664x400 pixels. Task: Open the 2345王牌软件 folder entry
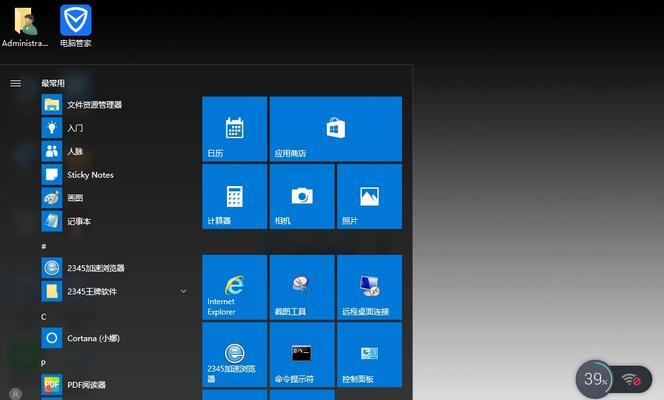point(114,291)
